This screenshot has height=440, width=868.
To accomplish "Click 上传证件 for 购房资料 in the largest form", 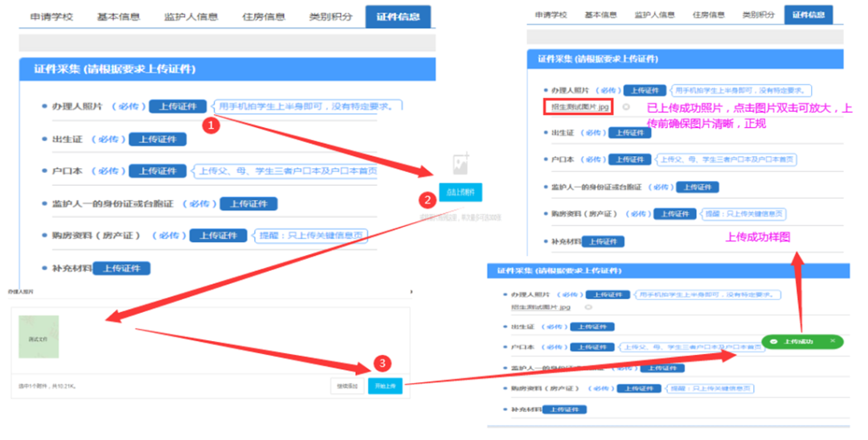I will pos(218,236).
